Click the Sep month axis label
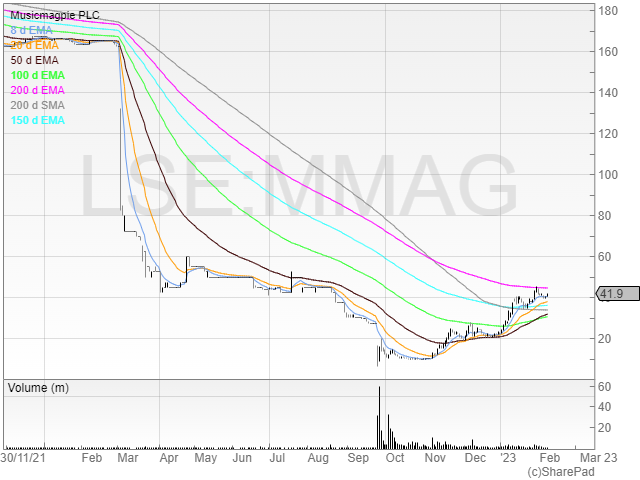The image size is (640, 480). [358, 458]
